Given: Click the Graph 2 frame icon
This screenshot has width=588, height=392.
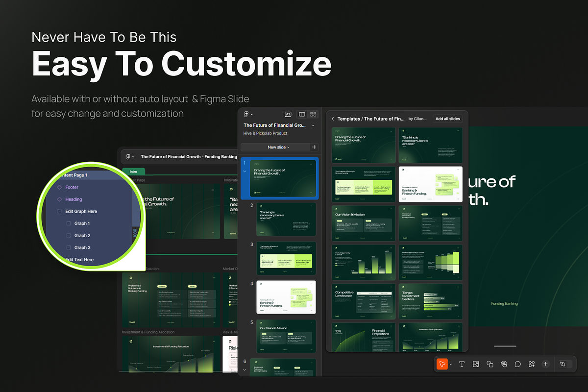Looking at the screenshot, I should 69,235.
